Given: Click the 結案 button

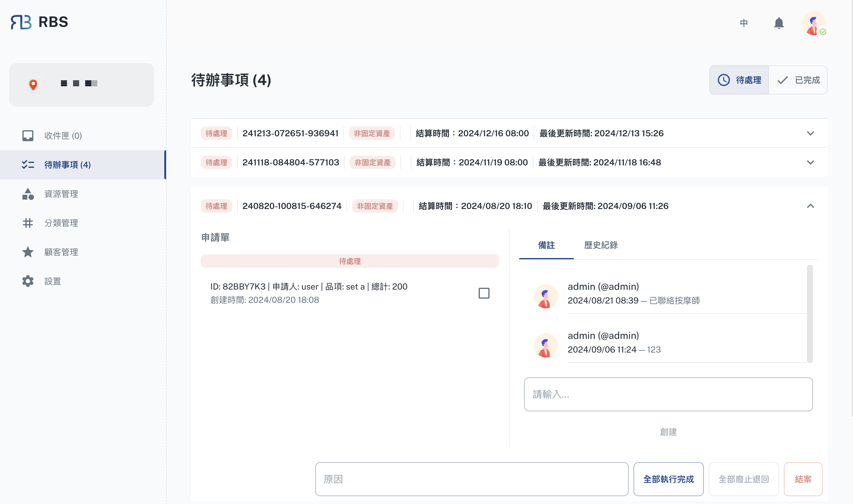Looking at the screenshot, I should coord(803,479).
